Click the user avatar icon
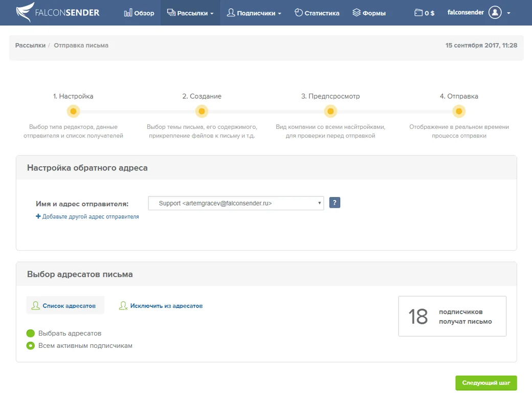Image resolution: width=532 pixels, height=398 pixels. [495, 13]
